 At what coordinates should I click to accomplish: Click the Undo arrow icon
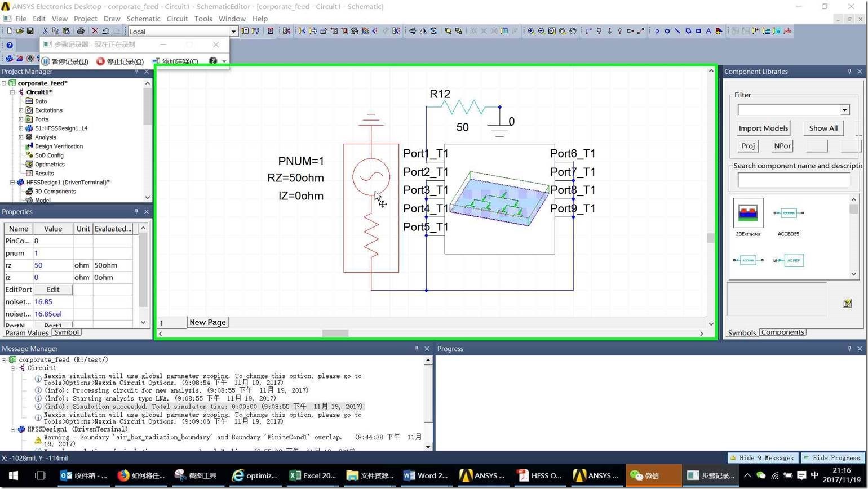pos(105,31)
